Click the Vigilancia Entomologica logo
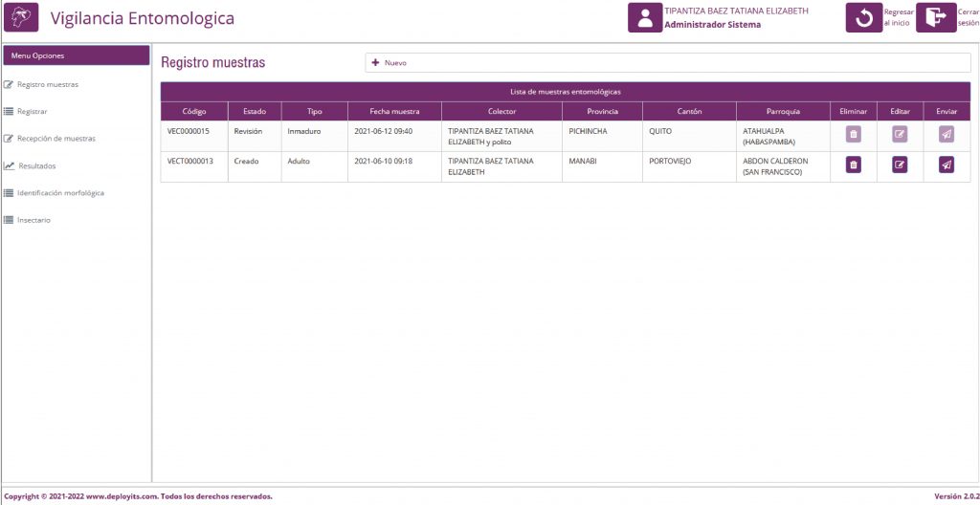This screenshot has height=505, width=980. 21,18
